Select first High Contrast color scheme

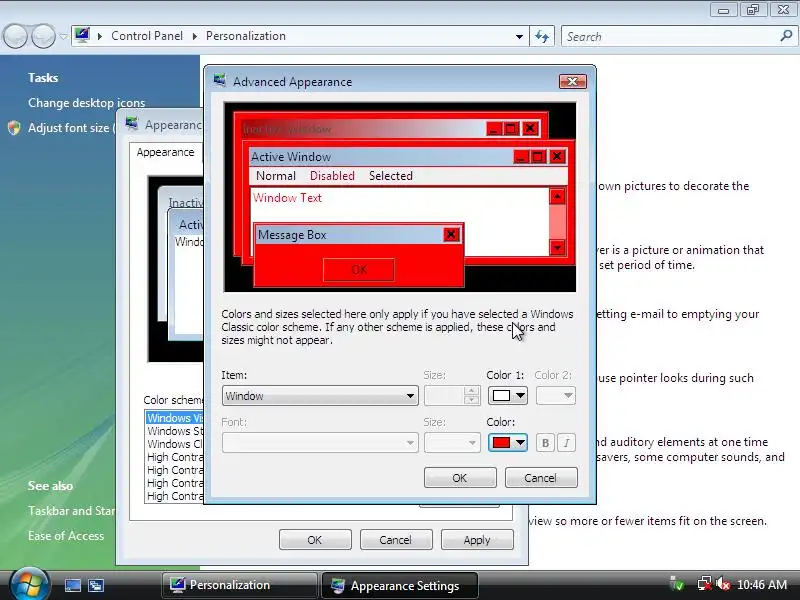pyautogui.click(x=174, y=457)
